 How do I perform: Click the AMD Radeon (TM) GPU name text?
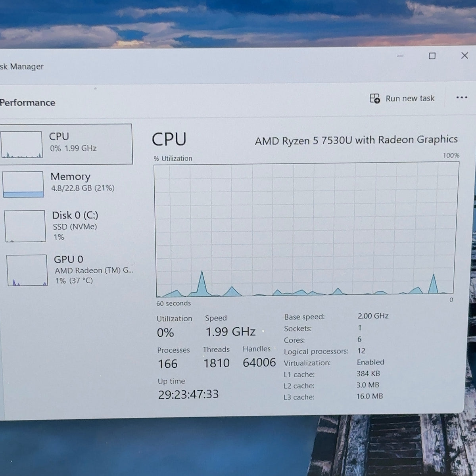(94, 271)
